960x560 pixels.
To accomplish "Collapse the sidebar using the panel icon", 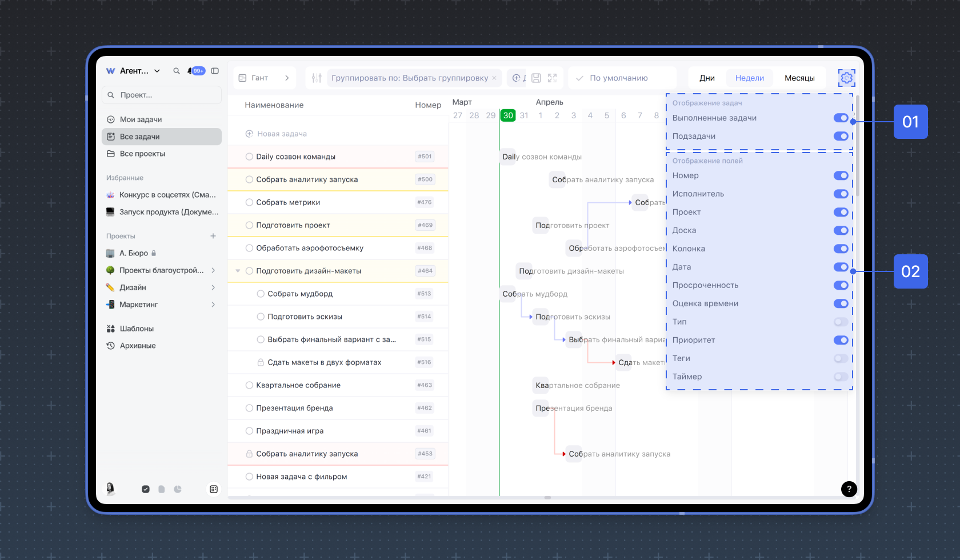I will (x=215, y=71).
